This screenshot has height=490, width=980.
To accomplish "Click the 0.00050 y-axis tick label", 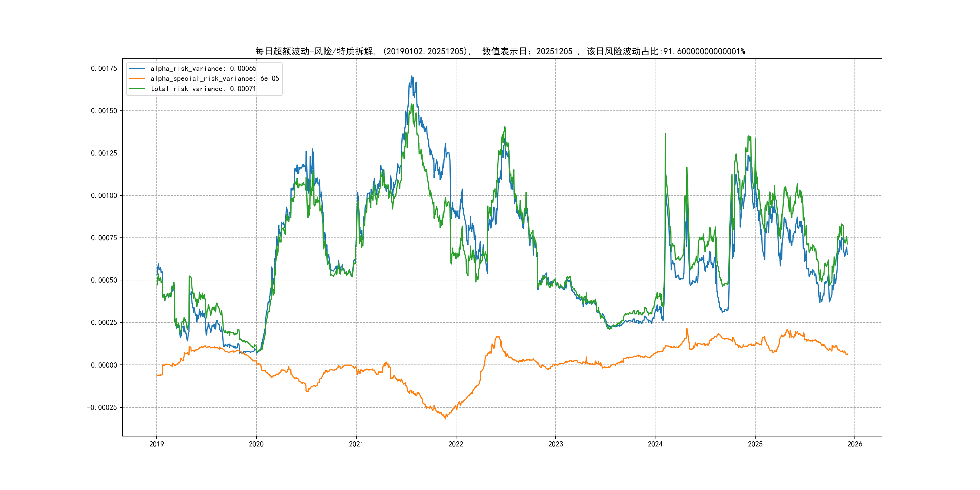I will pos(104,280).
